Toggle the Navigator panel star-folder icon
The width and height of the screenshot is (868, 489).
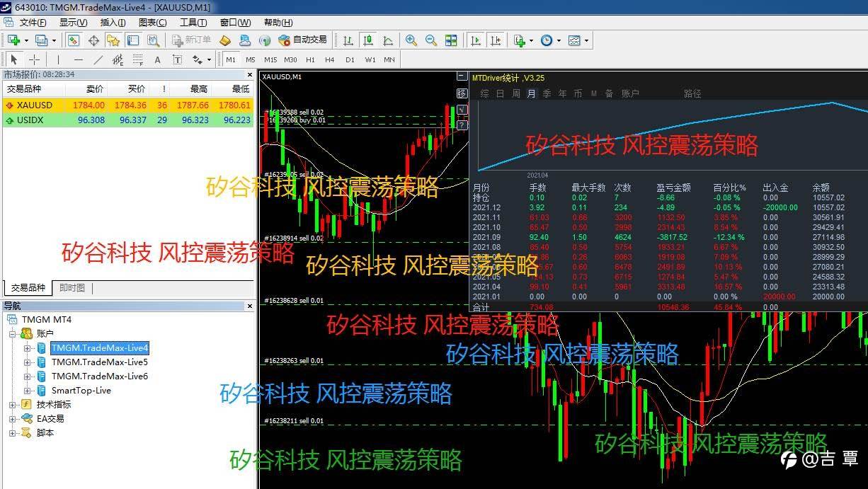point(113,40)
